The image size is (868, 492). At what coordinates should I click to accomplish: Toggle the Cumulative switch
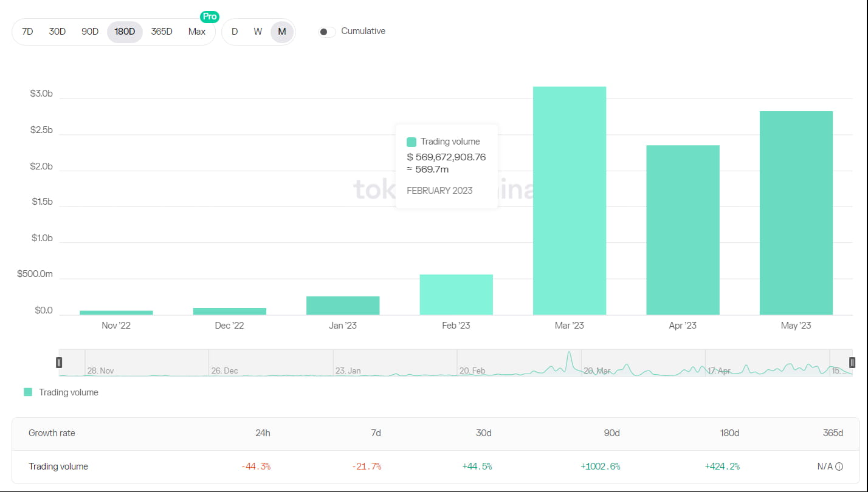(327, 32)
